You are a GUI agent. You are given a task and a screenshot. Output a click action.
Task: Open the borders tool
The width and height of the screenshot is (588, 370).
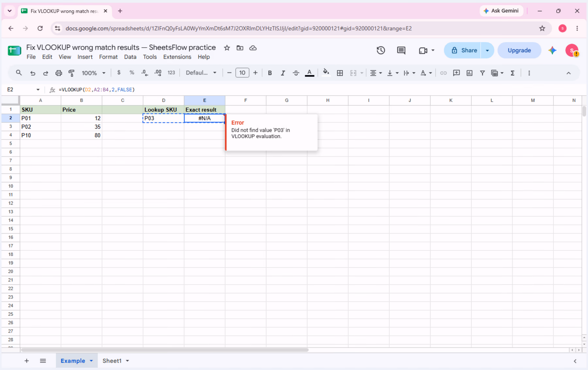tap(340, 73)
